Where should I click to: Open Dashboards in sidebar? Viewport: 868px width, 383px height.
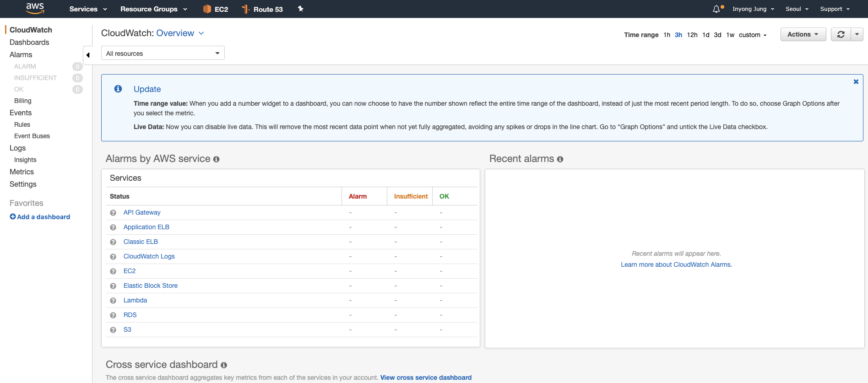(x=29, y=42)
